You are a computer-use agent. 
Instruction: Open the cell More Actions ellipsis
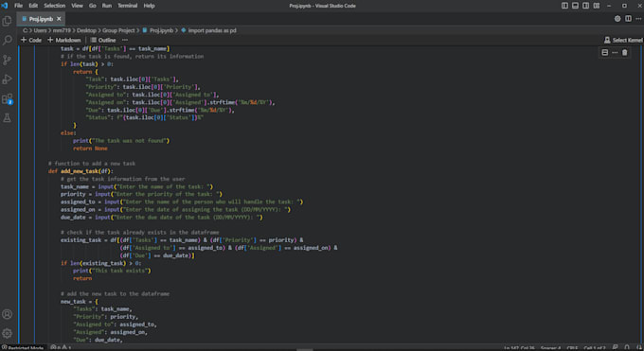point(615,53)
